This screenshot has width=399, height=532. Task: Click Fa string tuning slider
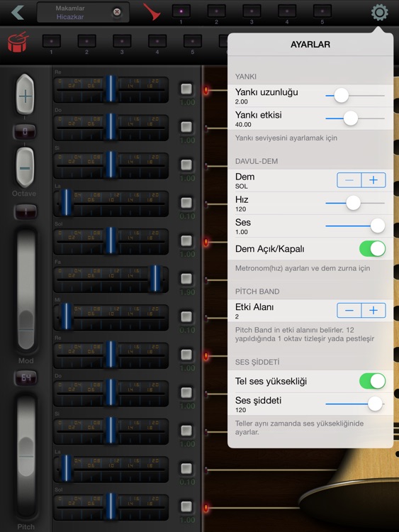(x=111, y=279)
